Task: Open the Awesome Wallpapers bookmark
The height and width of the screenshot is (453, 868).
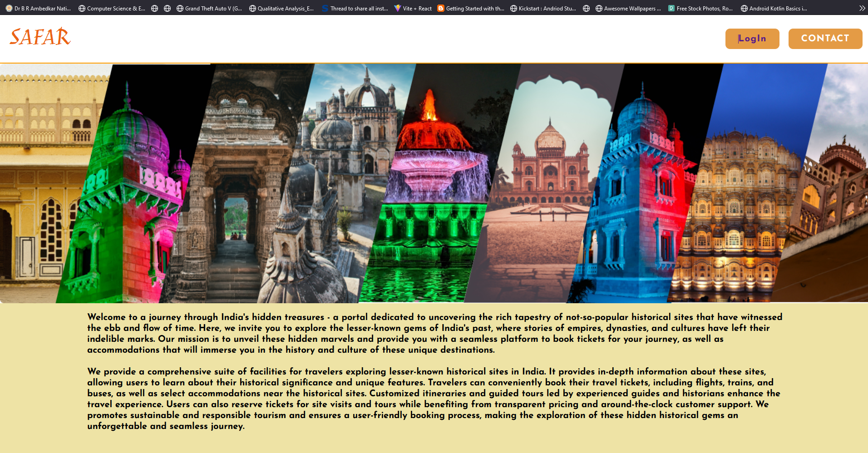Action: pos(628,8)
